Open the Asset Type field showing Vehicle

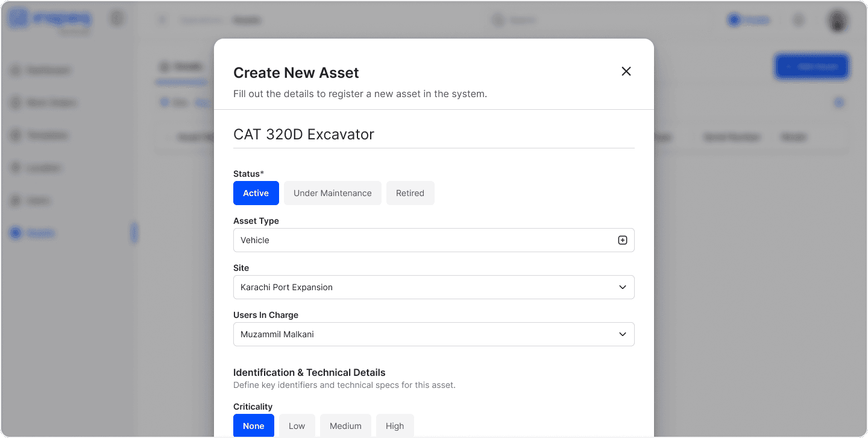[x=434, y=240]
